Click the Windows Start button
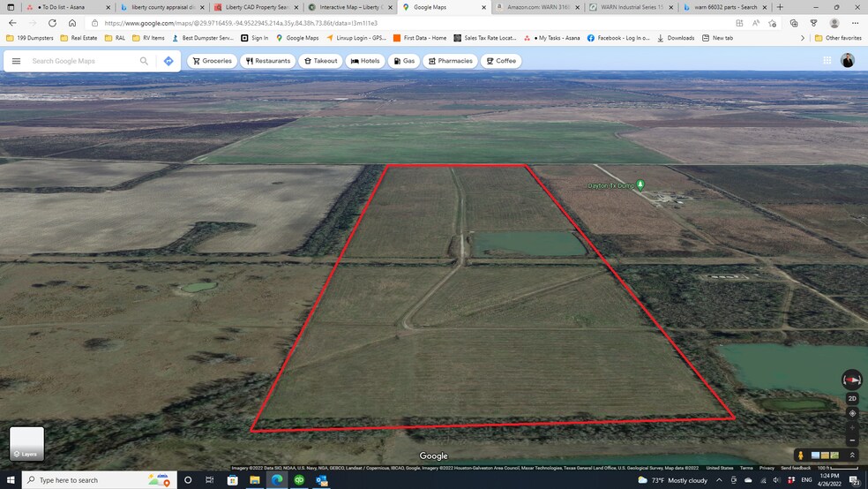This screenshot has width=868, height=489. tap(11, 479)
